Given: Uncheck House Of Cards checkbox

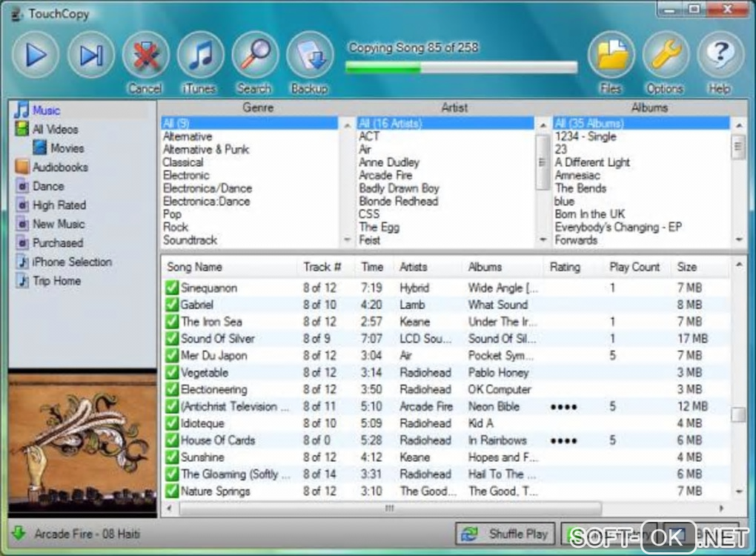Looking at the screenshot, I should click(172, 440).
